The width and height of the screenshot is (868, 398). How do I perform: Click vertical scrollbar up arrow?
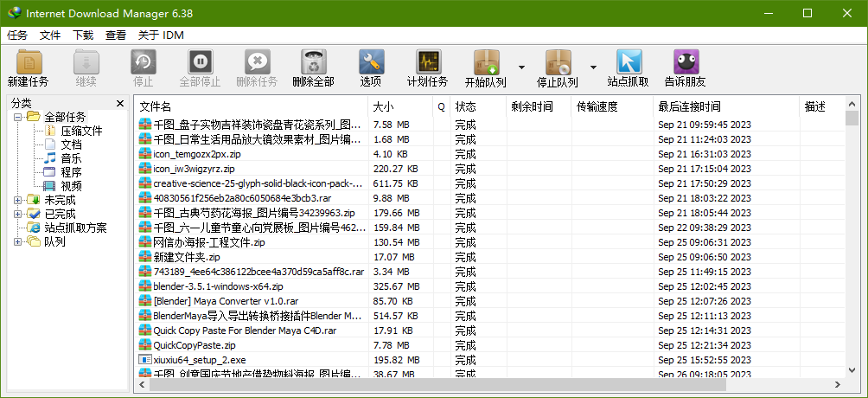click(852, 104)
